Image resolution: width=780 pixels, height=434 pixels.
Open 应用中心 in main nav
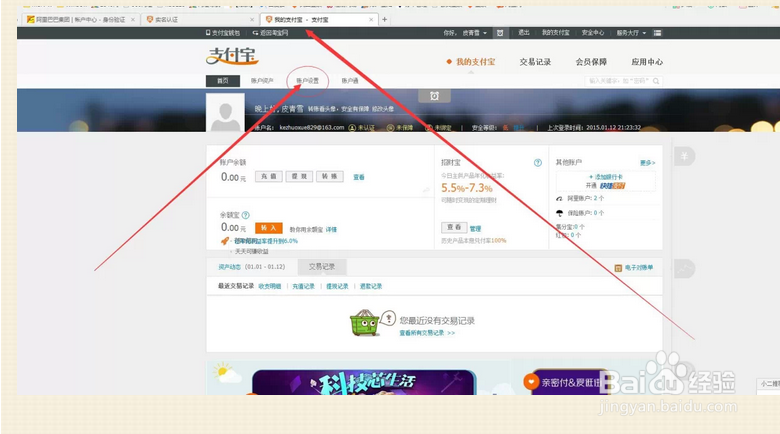point(647,62)
